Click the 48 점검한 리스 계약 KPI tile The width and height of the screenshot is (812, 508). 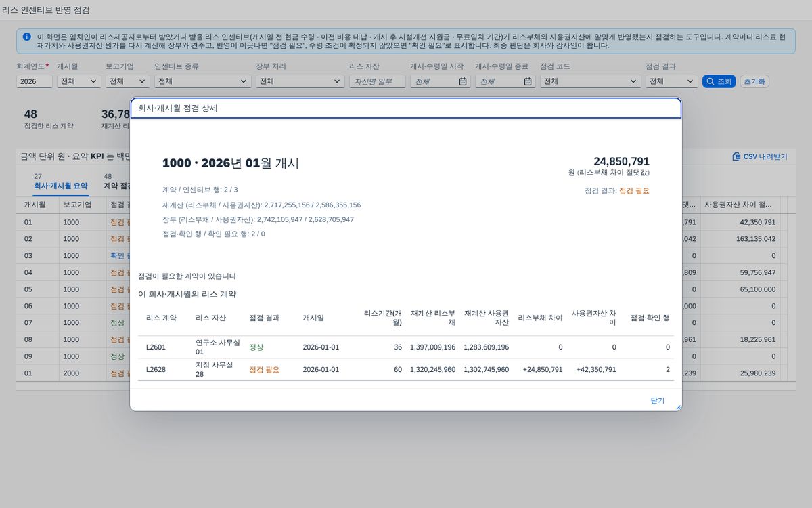[x=49, y=119]
